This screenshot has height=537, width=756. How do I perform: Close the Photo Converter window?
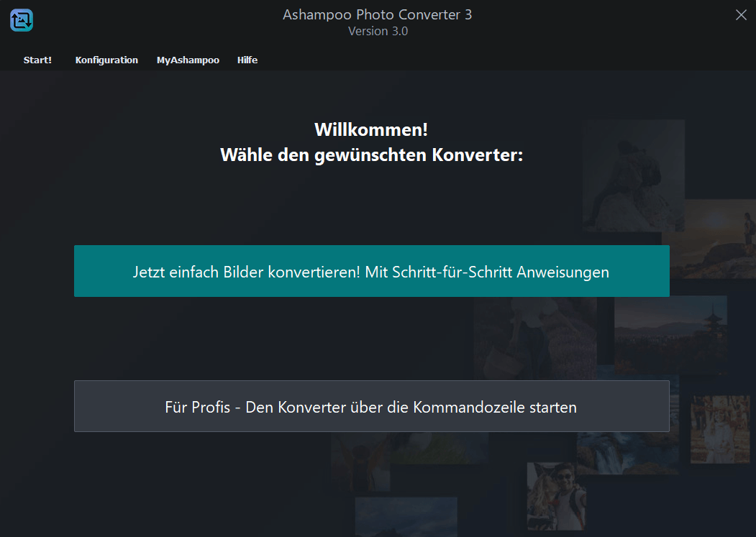pos(740,14)
